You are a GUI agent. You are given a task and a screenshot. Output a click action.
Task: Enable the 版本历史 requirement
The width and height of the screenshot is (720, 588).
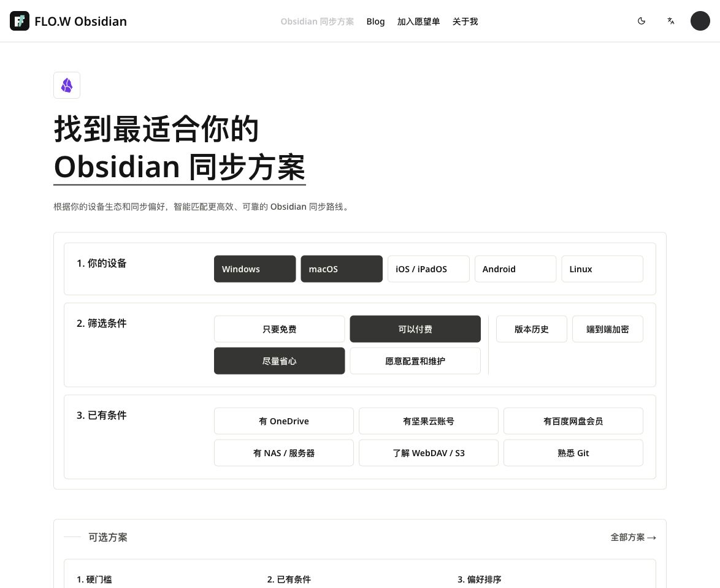(531, 329)
